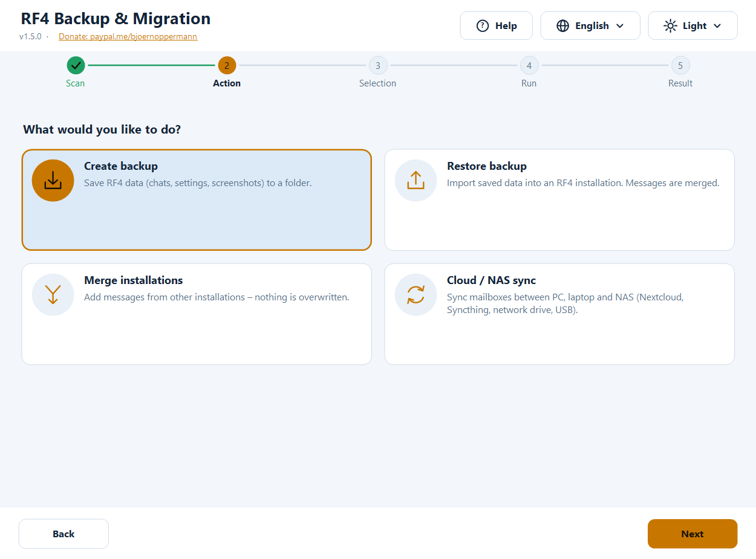The width and height of the screenshot is (756, 559).
Task: Open Help from the header
Action: tap(497, 25)
